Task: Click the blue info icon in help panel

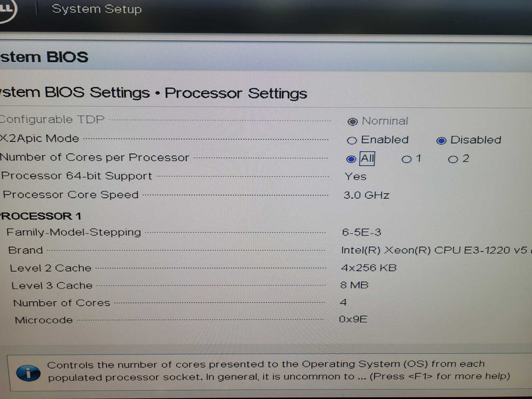Action: (x=28, y=373)
